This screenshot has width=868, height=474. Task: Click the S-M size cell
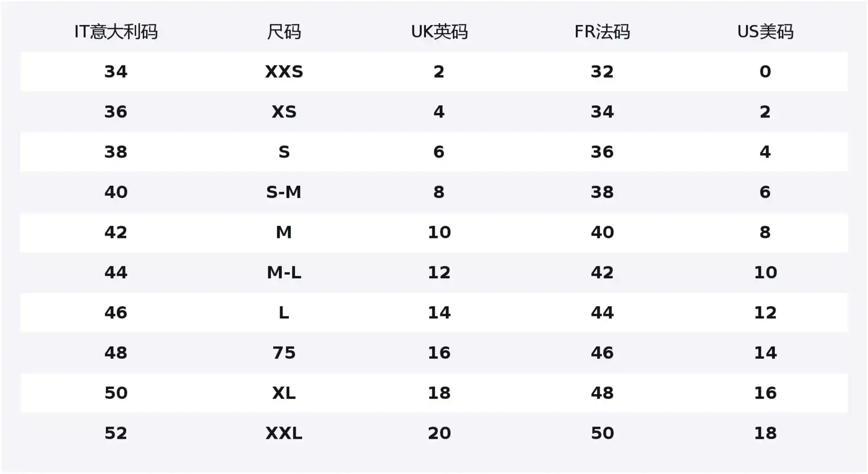click(284, 192)
